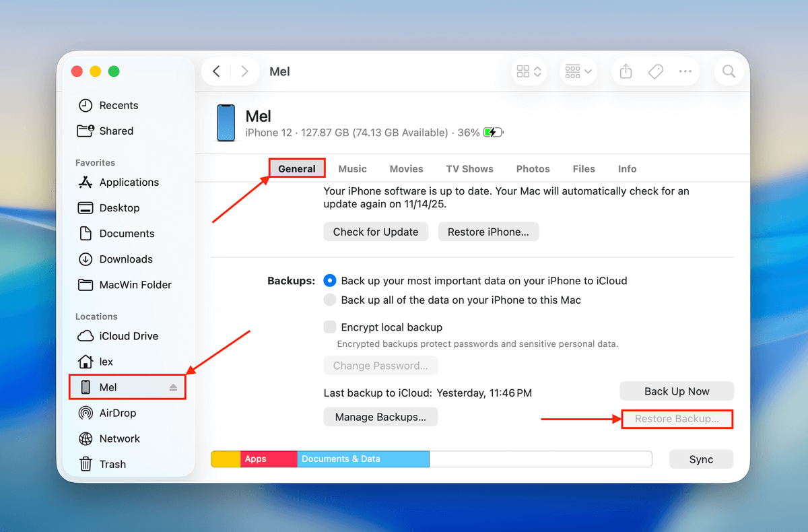Enable the Encrypt local backup checkbox
Image resolution: width=808 pixels, height=532 pixels.
point(329,327)
